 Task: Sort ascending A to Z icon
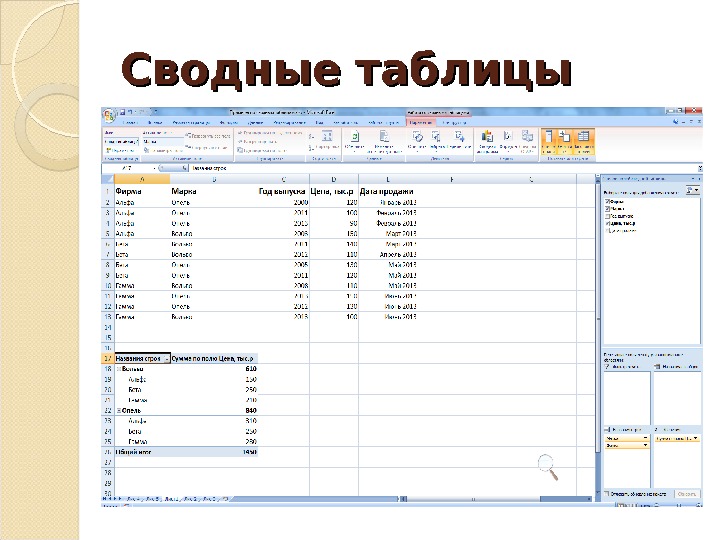coord(311,136)
